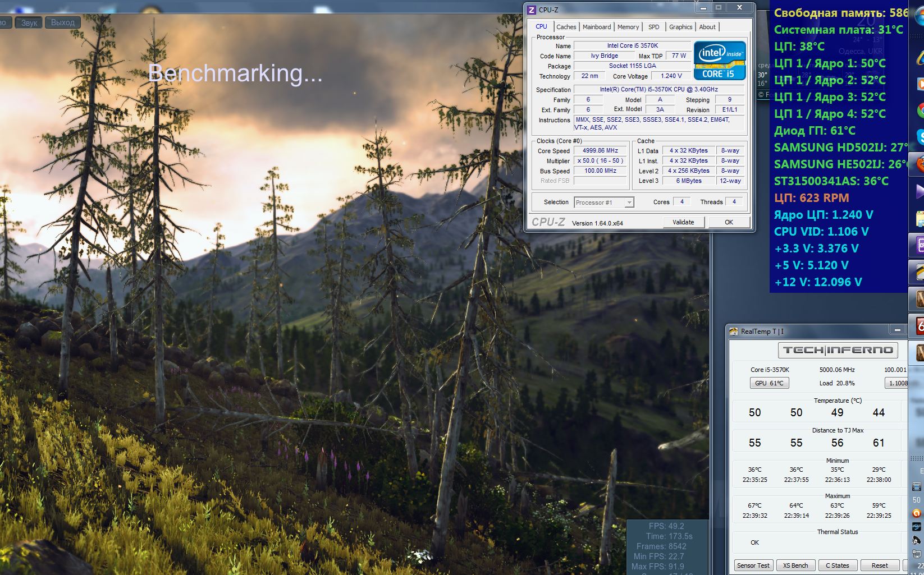The width and height of the screenshot is (924, 575).
Task: Click the Max TDP value 77 W
Action: coord(679,56)
